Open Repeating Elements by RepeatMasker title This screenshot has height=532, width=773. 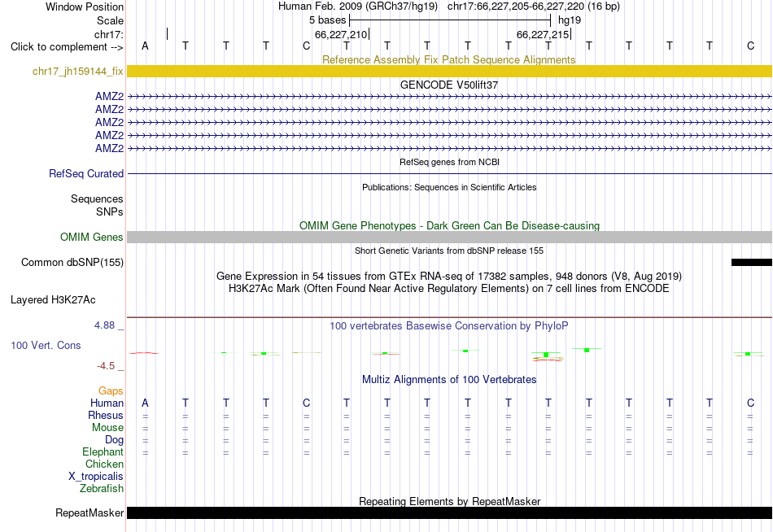tap(450, 501)
